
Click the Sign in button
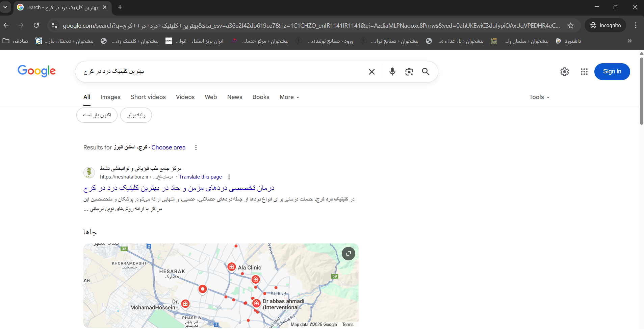click(x=612, y=72)
